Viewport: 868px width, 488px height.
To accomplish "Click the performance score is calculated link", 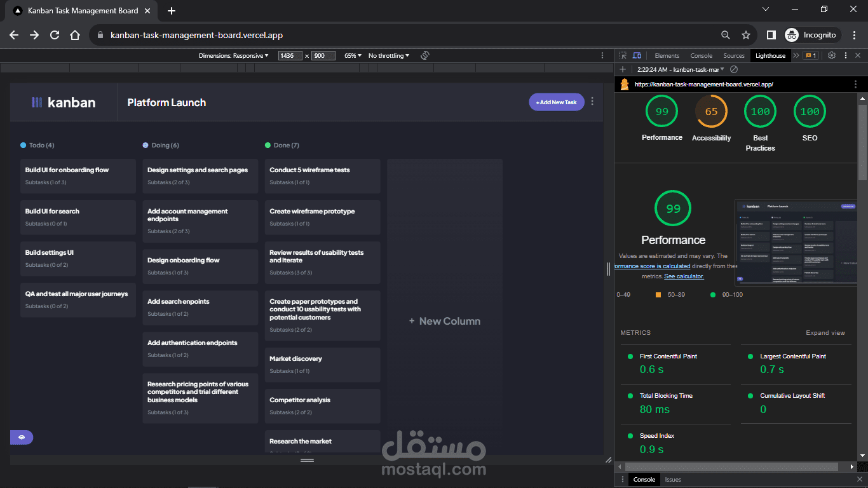I will coord(653,266).
